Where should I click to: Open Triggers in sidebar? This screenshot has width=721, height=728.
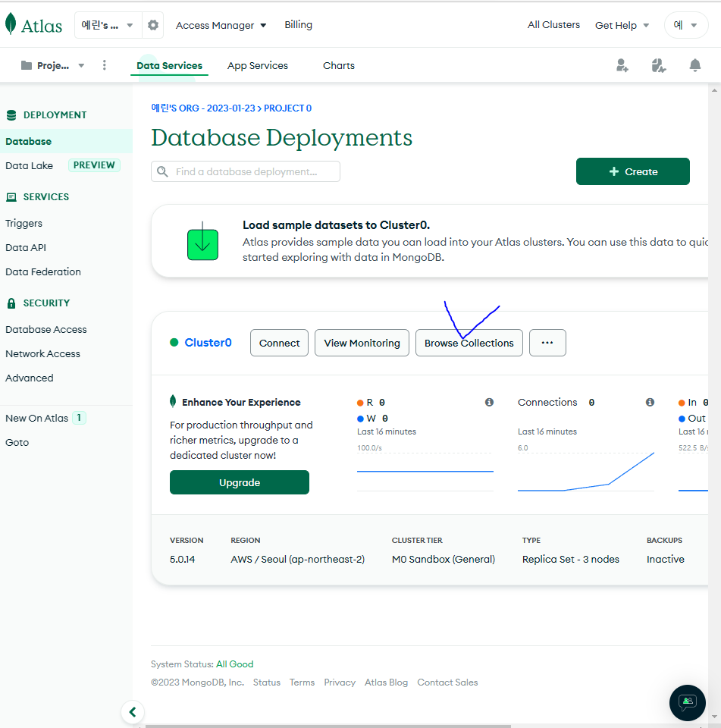point(24,223)
